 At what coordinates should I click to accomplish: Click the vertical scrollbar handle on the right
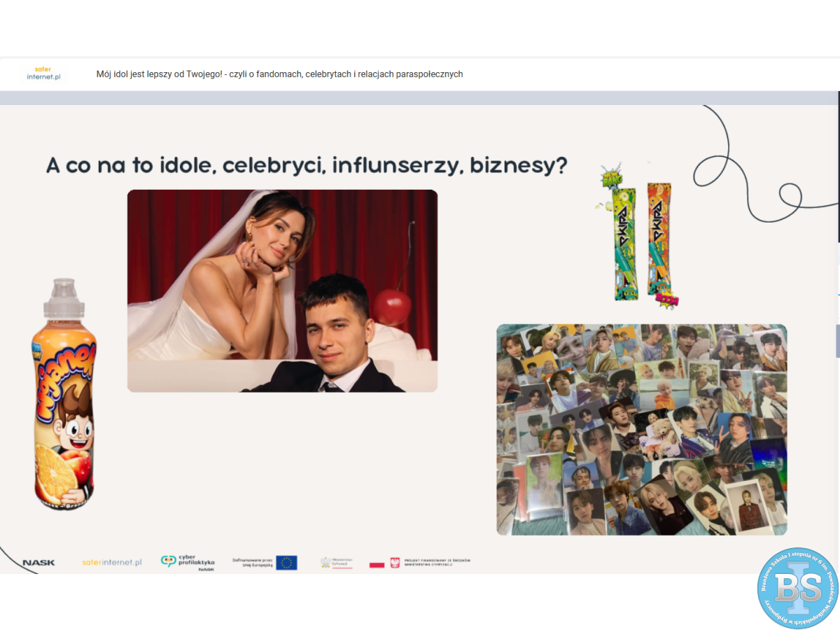pos(837,339)
